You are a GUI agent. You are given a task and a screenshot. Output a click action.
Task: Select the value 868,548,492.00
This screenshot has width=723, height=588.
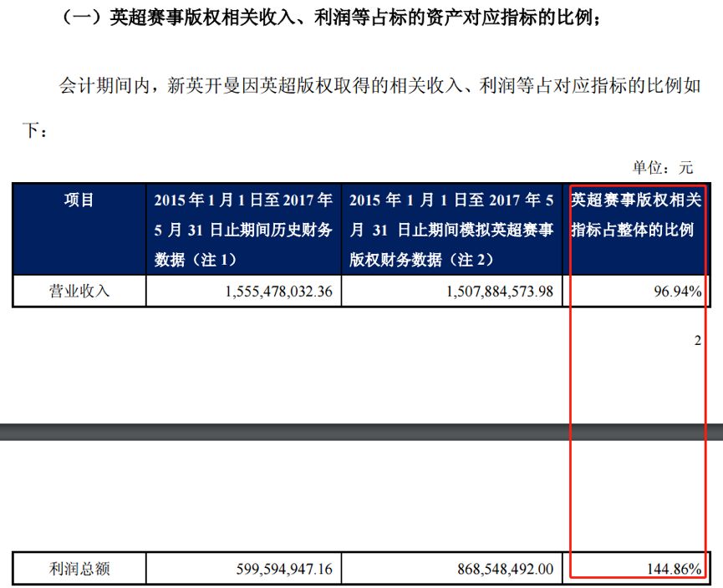click(506, 569)
